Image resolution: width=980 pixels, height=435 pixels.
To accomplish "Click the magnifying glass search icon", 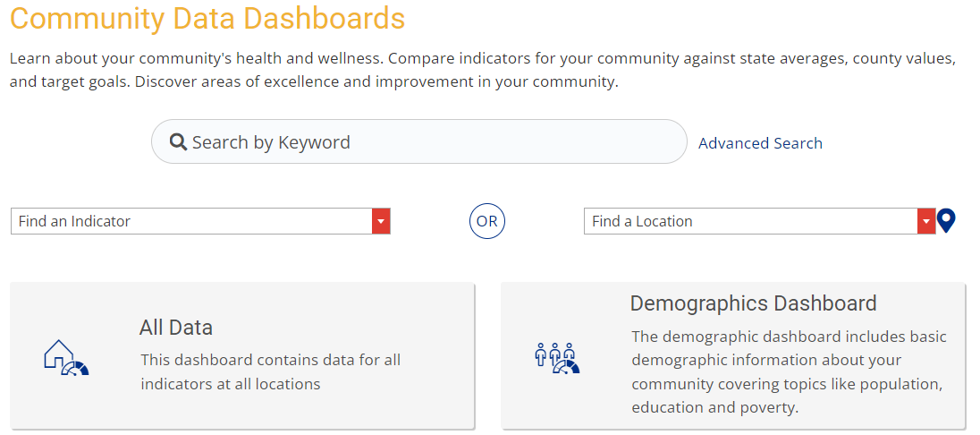I will pos(178,142).
